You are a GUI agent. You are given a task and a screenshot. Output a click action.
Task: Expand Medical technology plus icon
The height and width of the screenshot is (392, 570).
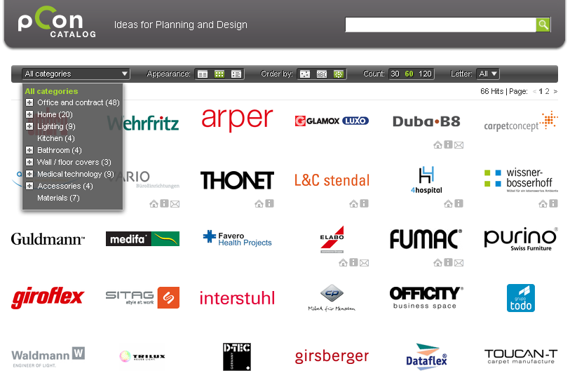[x=29, y=174]
